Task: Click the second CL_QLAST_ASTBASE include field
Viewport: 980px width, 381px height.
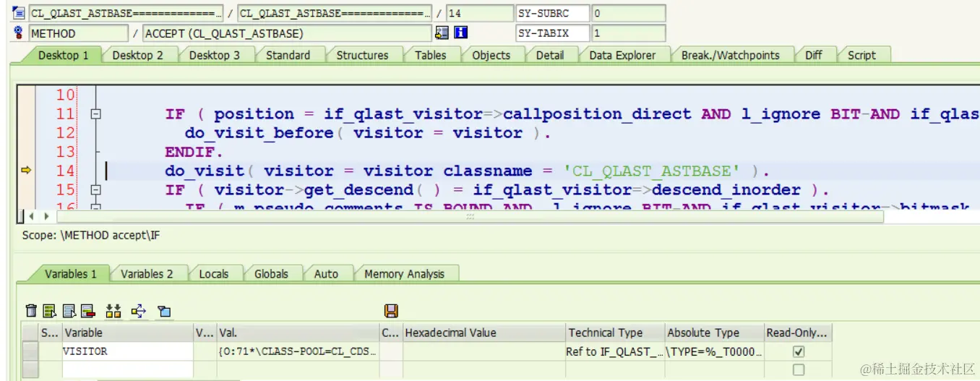Action: click(x=335, y=13)
